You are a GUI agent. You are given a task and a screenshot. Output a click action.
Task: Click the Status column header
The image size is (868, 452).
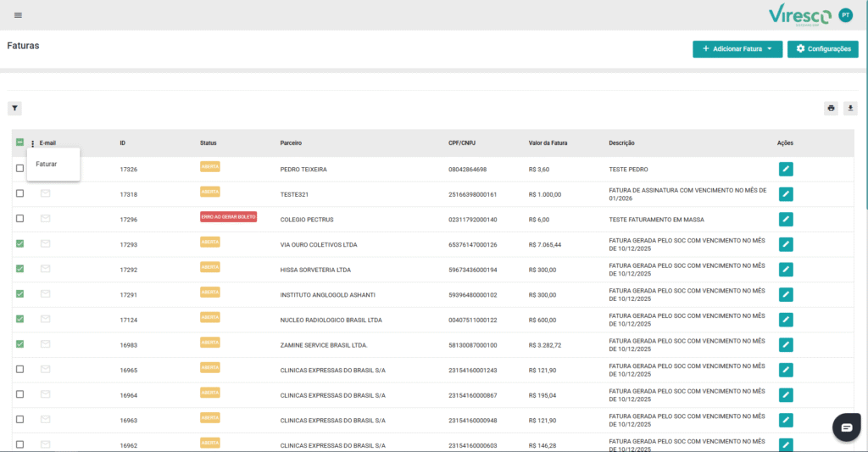pyautogui.click(x=209, y=143)
